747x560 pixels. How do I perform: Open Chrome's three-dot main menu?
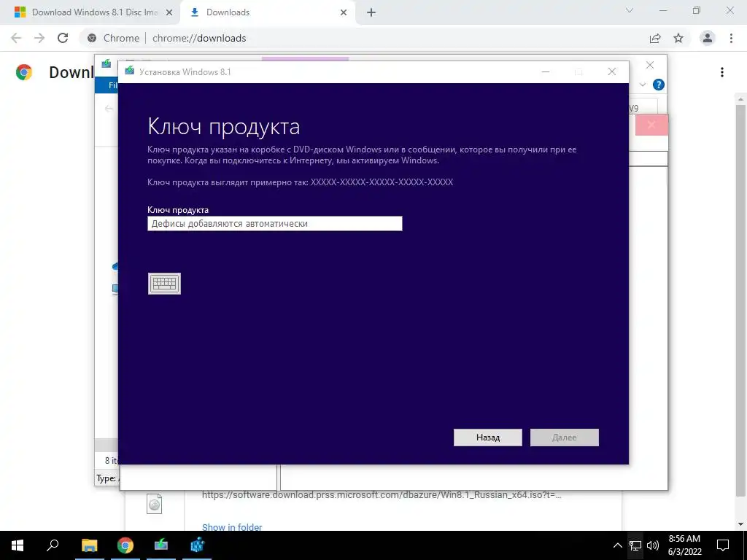coord(731,38)
